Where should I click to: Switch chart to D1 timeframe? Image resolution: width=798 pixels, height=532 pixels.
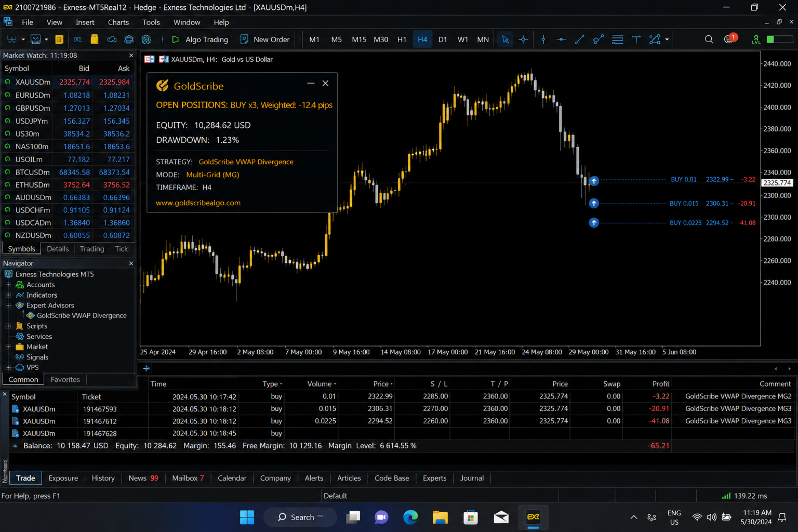click(x=443, y=39)
